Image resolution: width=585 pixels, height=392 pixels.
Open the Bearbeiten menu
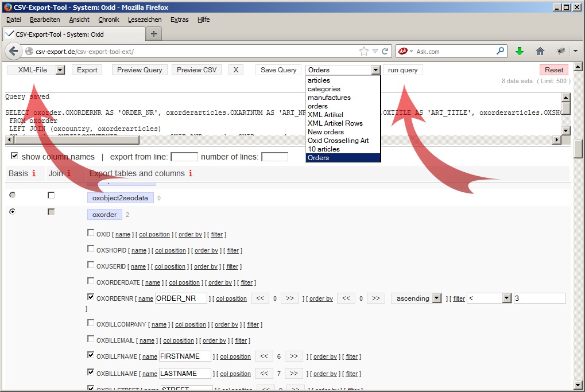45,20
